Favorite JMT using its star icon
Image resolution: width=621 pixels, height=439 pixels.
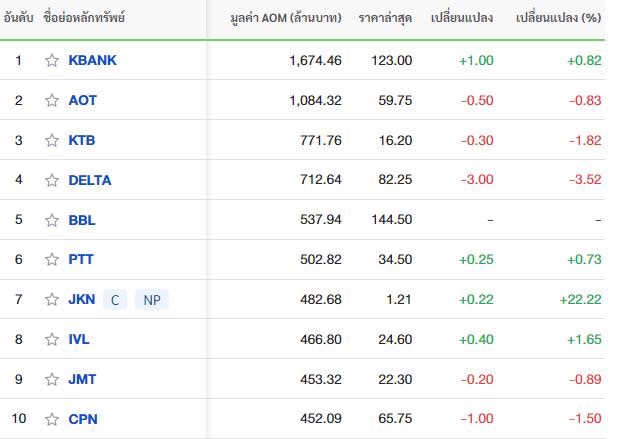coord(52,380)
